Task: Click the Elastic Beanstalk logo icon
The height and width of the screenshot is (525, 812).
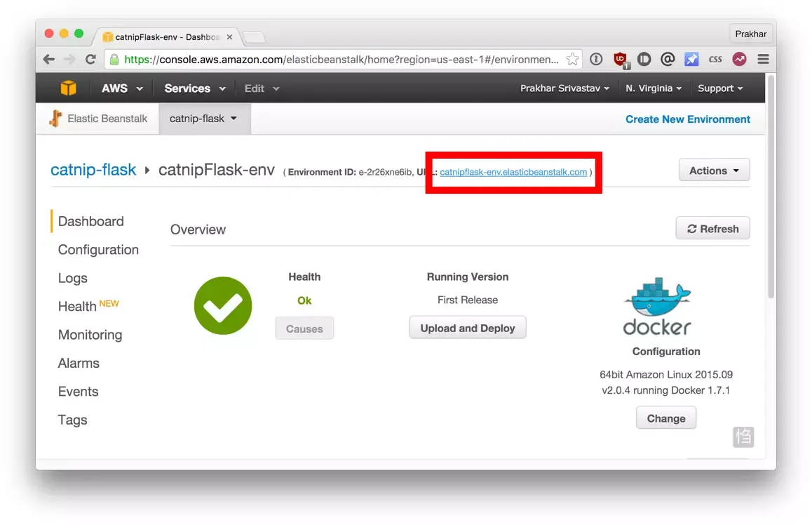Action: 55,119
